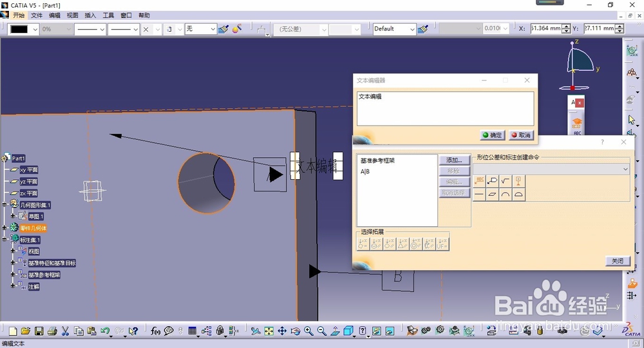644x348 pixels.
Task: Choose the Datum feature icon in dialog
Action: pyautogui.click(x=518, y=181)
